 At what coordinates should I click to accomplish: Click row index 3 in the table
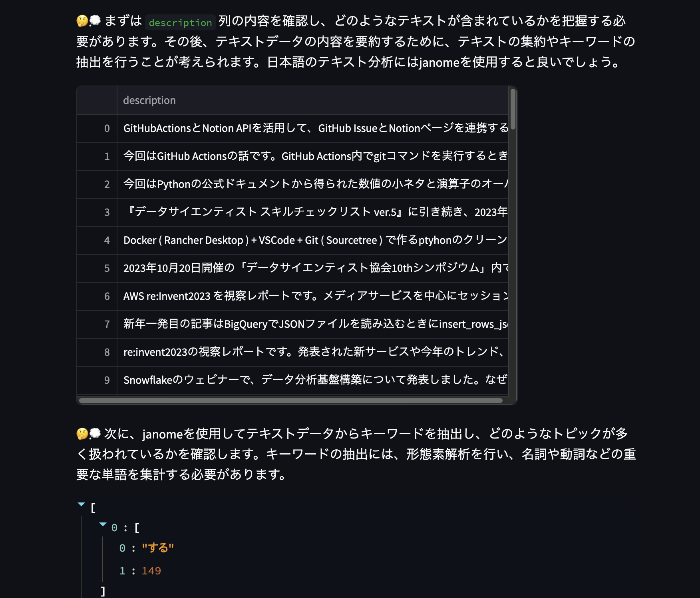point(107,212)
